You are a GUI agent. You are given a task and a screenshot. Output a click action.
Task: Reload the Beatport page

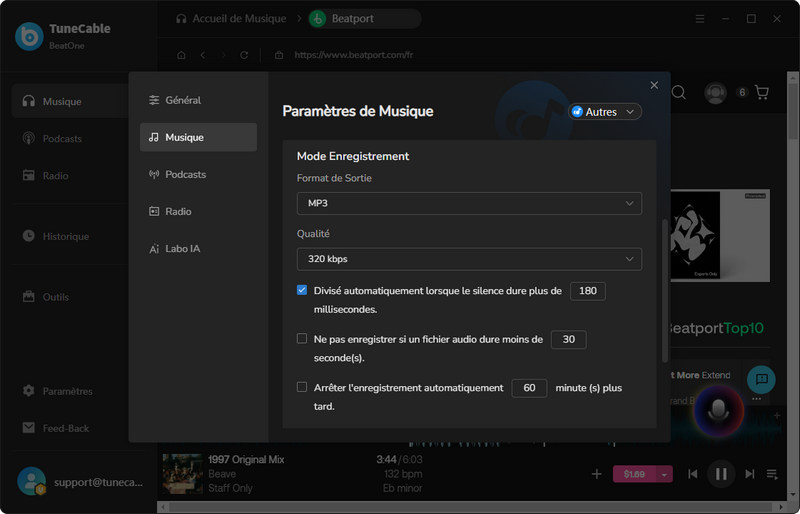(x=244, y=55)
